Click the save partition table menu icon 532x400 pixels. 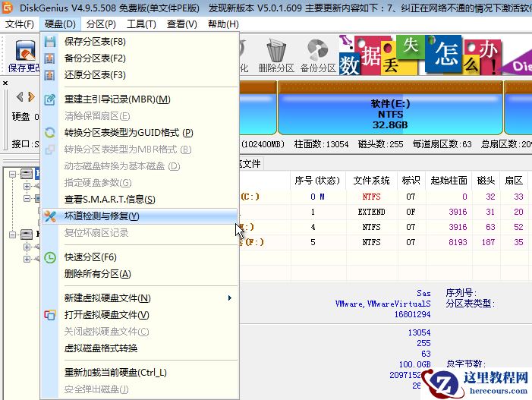point(50,42)
